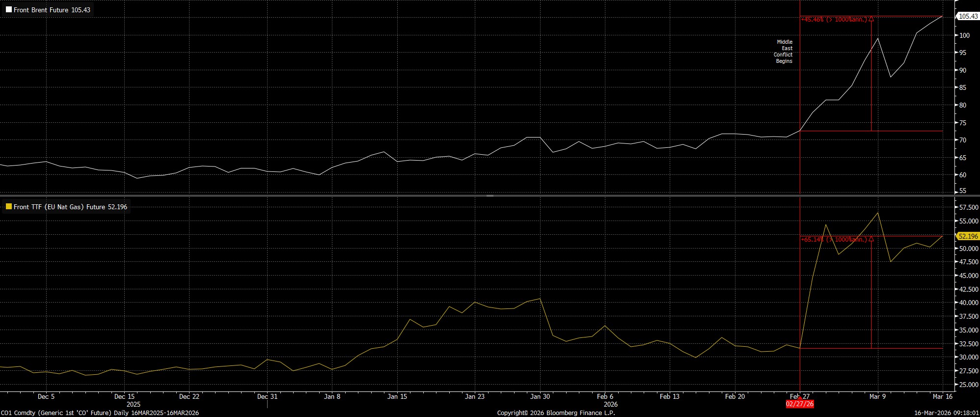Click the 2026 year label on axis
The width and height of the screenshot is (980, 417).
[x=610, y=404]
